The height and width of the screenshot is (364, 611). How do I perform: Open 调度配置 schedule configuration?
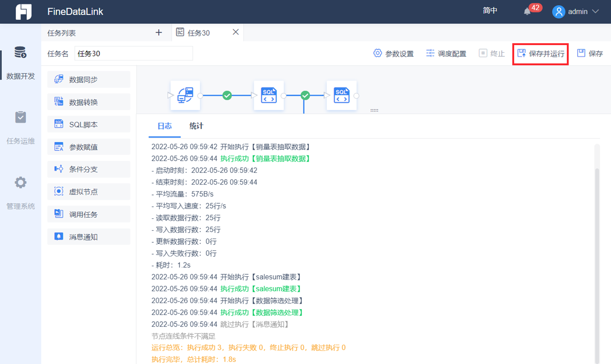(x=446, y=54)
